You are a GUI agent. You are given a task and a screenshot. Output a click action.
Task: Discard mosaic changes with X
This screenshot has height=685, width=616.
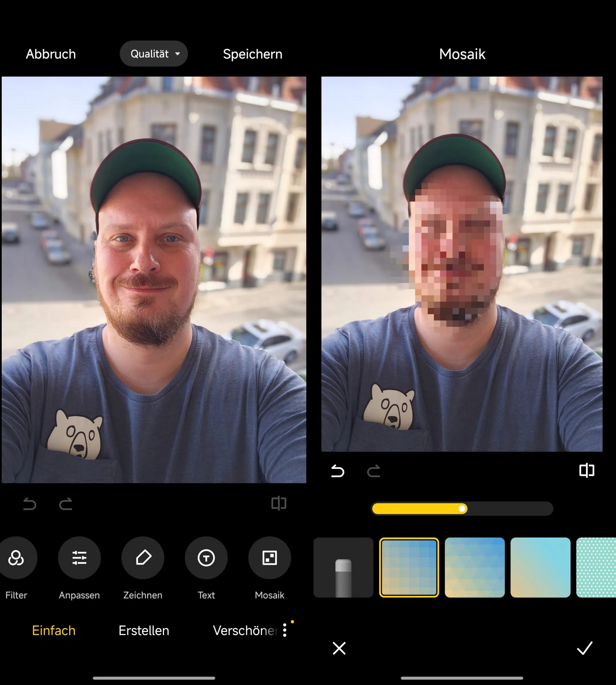pyautogui.click(x=339, y=648)
